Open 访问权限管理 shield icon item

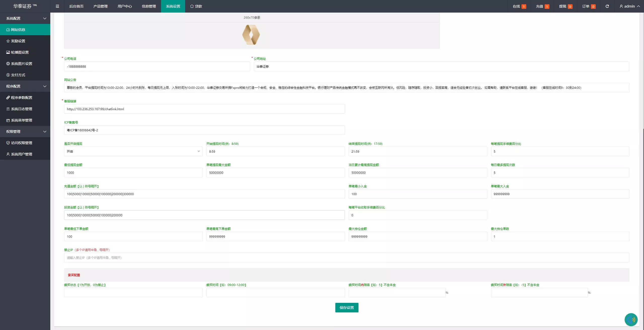25,143
